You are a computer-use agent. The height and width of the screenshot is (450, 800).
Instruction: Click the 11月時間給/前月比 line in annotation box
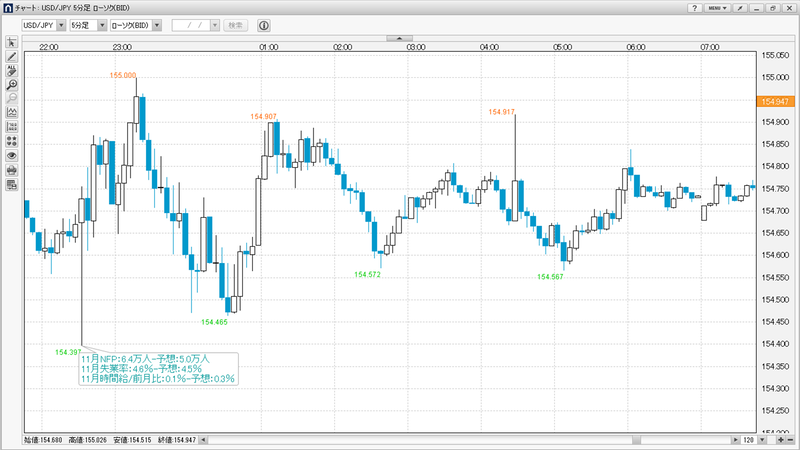coord(158,379)
